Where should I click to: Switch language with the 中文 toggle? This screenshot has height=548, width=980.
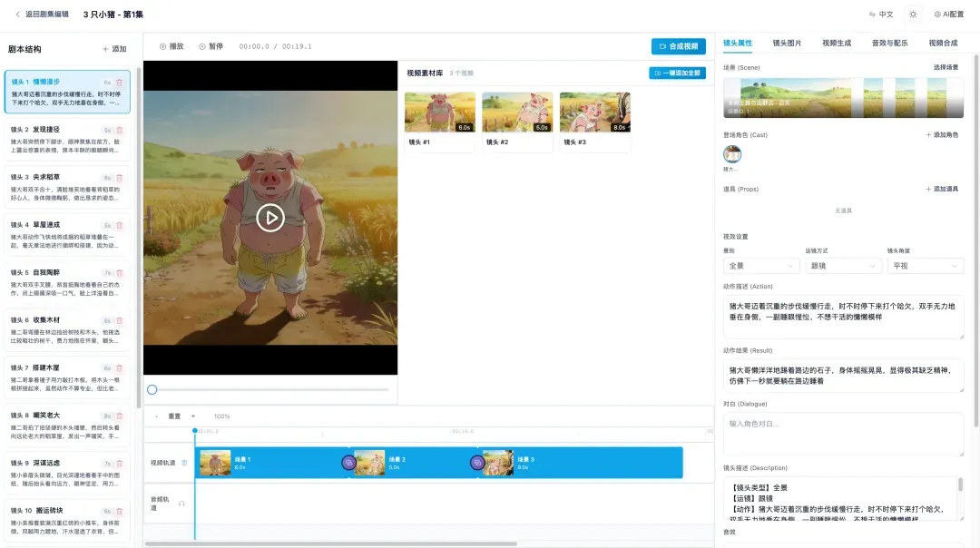(x=881, y=15)
